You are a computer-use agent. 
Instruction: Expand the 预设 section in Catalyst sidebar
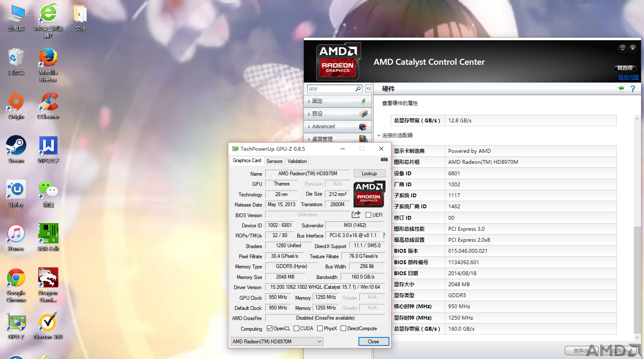coord(338,114)
